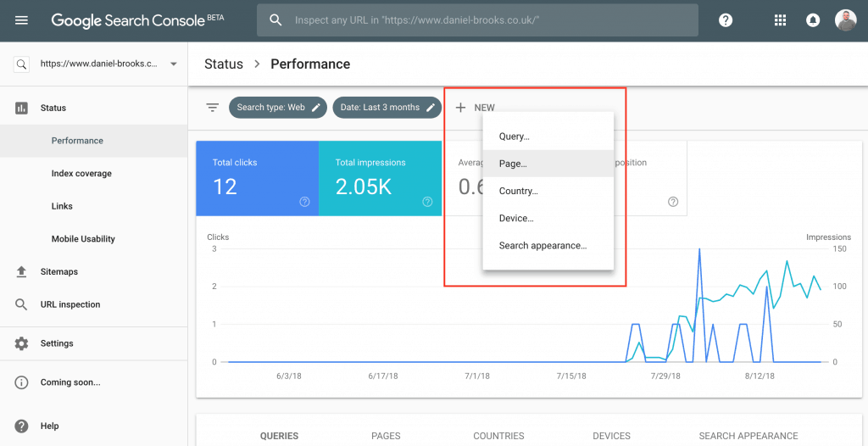Toggle the Total clicks metric card
The image size is (868, 446).
pyautogui.click(x=258, y=178)
